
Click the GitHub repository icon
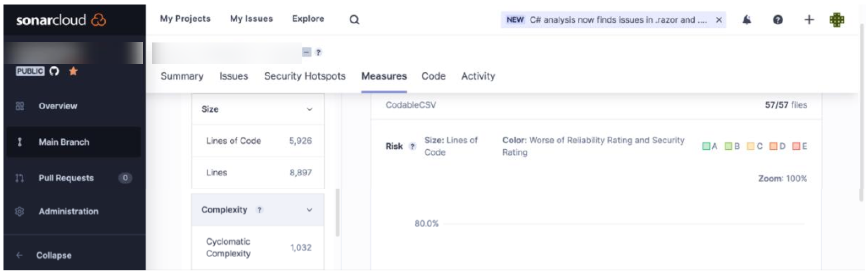tap(54, 71)
